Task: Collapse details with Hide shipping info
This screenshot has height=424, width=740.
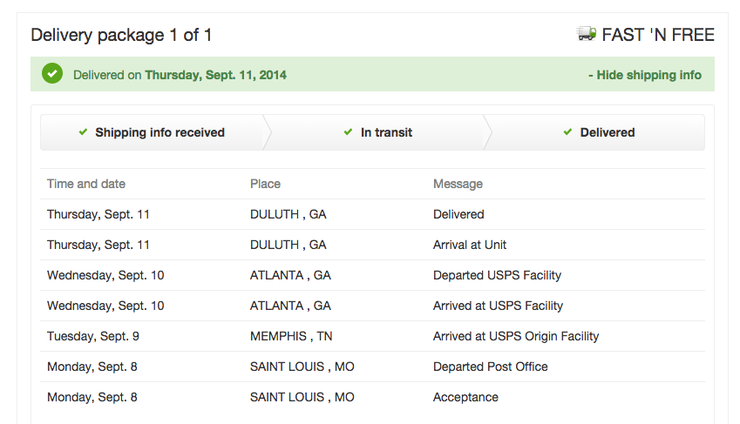Action: (x=645, y=75)
